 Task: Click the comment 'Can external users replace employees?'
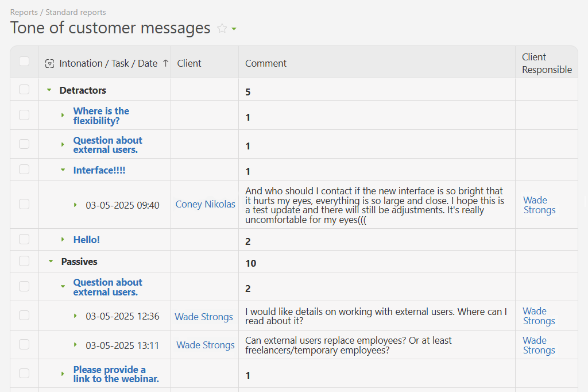pyautogui.click(x=349, y=345)
